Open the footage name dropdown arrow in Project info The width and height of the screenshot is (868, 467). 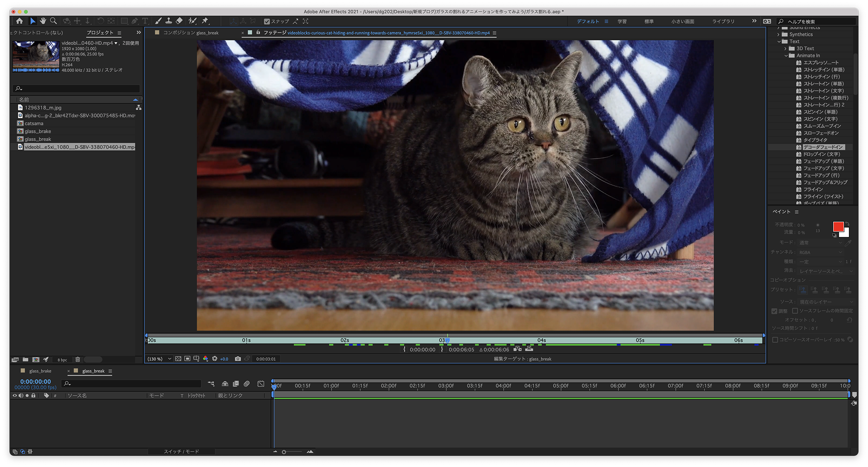click(x=116, y=43)
